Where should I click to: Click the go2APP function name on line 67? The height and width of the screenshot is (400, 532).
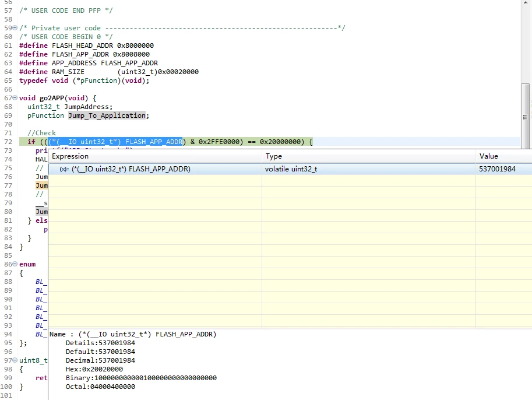[x=52, y=98]
